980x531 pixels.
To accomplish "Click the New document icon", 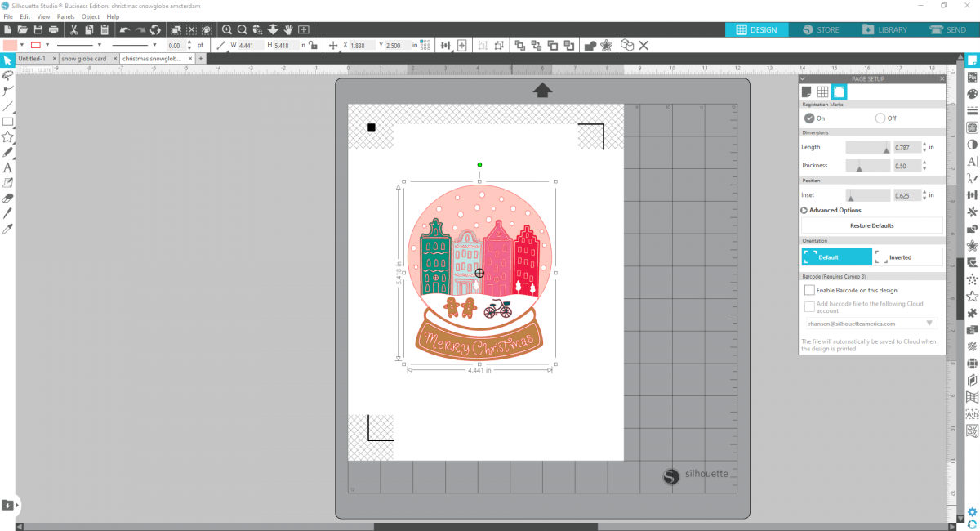I will [x=7, y=30].
